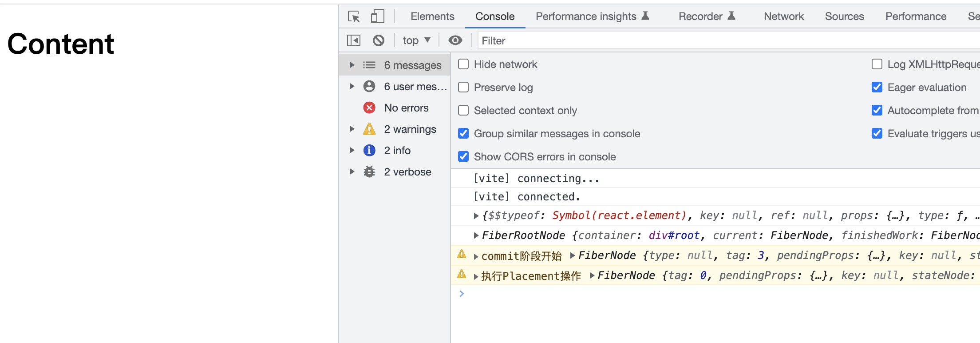Expand the FiberNode object with tag: 3
Viewport: 980px width, 343px height.
[573, 255]
